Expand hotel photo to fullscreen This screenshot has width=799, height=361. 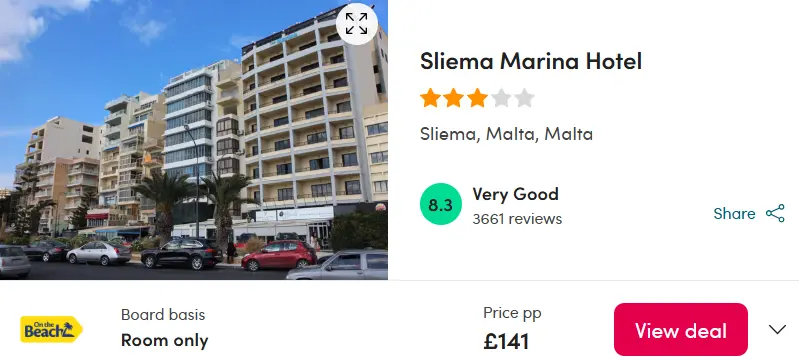tap(356, 24)
